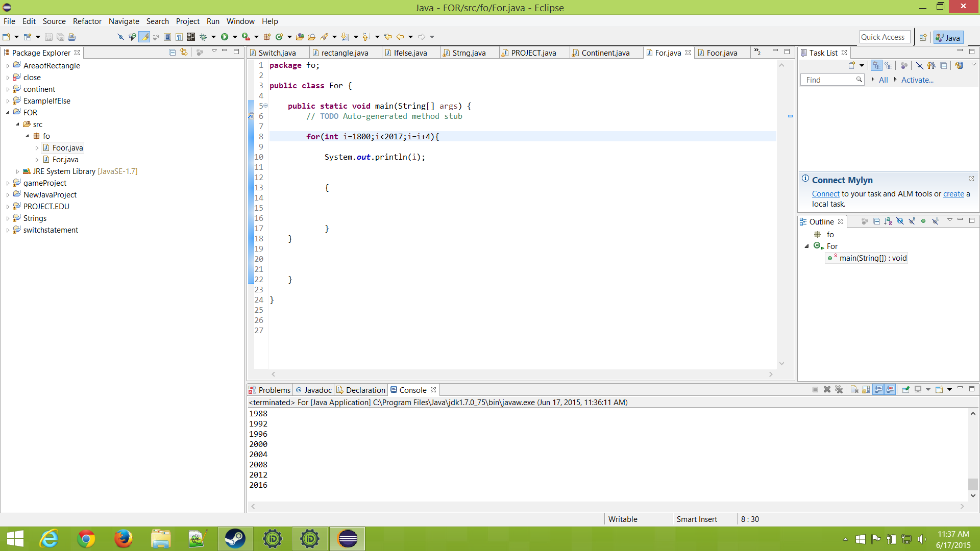Click the Synchronize Changed icon in Task List
This screenshot has width=980, height=551.
[x=959, y=65]
